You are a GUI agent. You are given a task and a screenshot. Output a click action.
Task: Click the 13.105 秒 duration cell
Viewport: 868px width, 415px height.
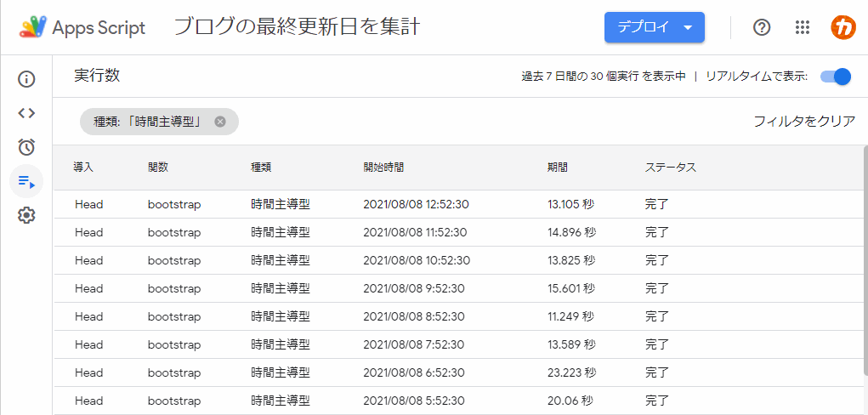[570, 204]
